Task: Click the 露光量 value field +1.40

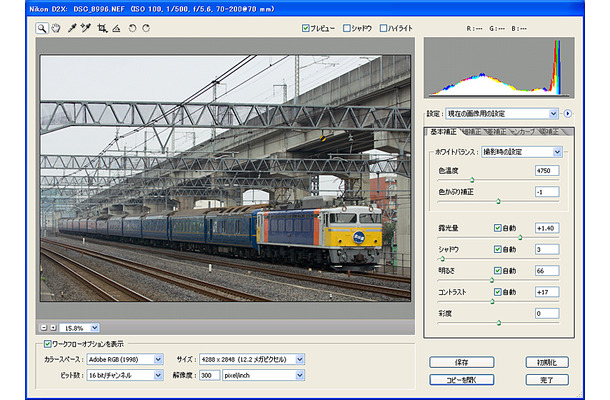Action: coord(547,228)
